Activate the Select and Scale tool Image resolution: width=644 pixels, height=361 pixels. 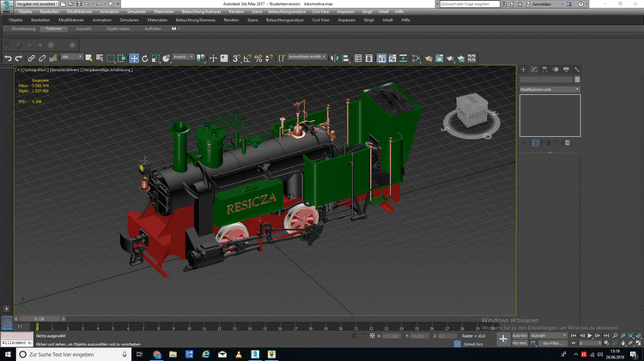(x=155, y=58)
